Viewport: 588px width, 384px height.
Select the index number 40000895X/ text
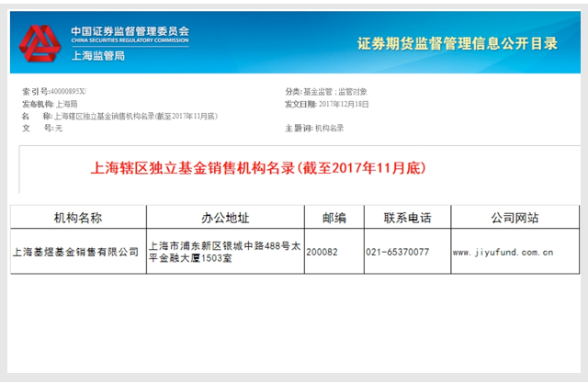pyautogui.click(x=68, y=92)
